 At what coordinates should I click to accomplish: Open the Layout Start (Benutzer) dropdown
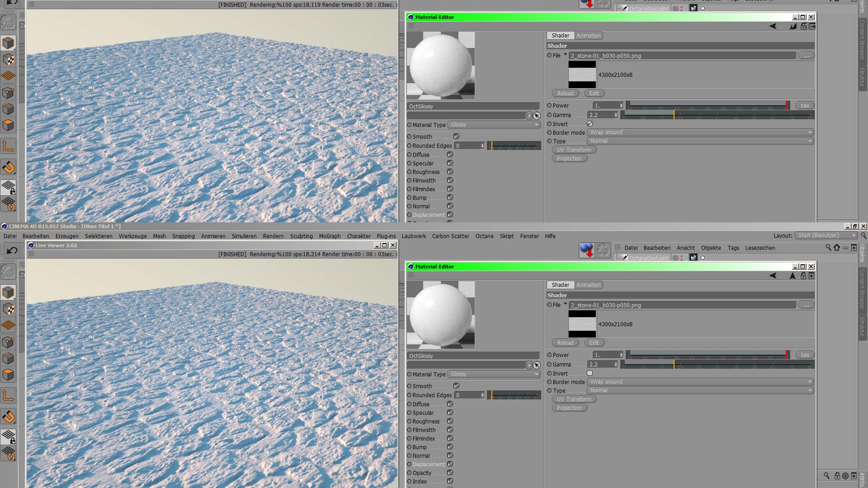pos(826,235)
